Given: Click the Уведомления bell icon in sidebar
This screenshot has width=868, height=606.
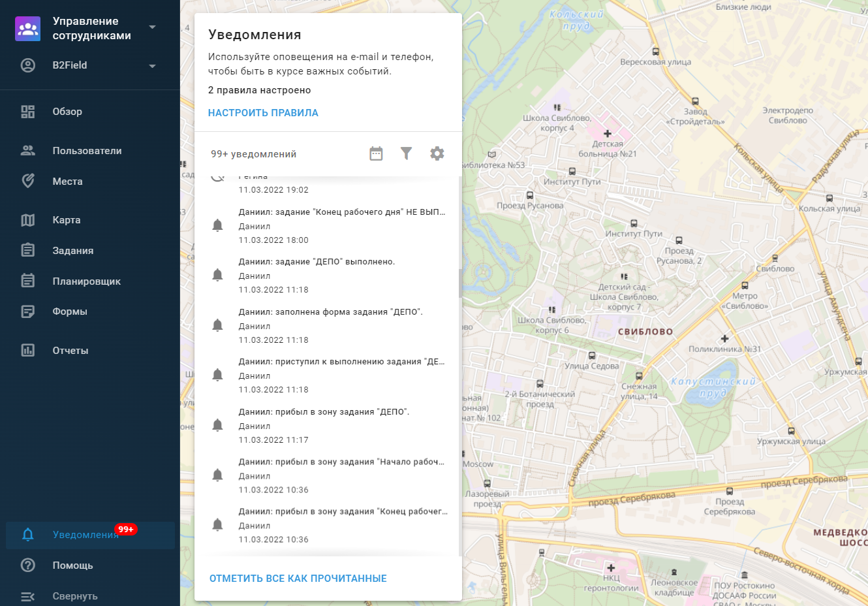Looking at the screenshot, I should click(x=28, y=535).
